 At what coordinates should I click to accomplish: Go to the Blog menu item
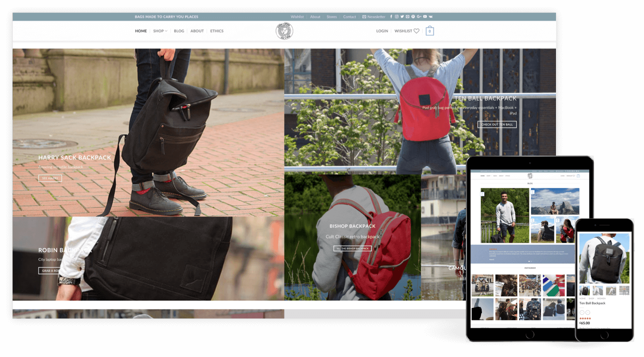[179, 31]
